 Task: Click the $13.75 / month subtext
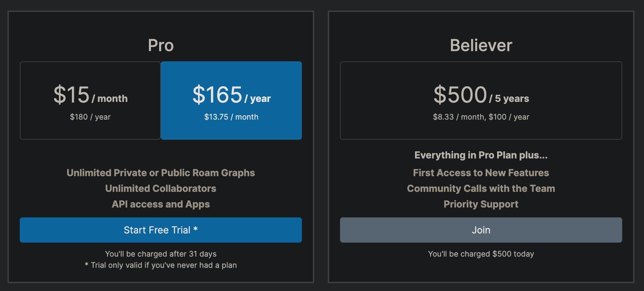(x=231, y=117)
